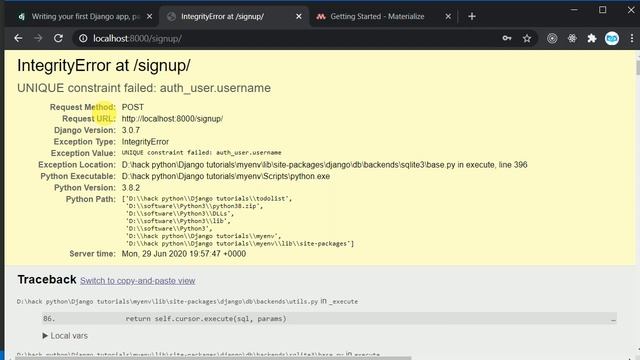Click the IntegrityError at /signup/ heading
Screen dimensions: 640x360
[x=104, y=66]
